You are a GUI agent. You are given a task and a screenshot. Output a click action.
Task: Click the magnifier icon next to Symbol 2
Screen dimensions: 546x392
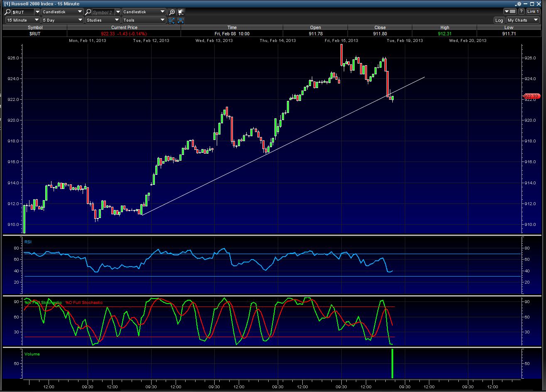[x=88, y=12]
